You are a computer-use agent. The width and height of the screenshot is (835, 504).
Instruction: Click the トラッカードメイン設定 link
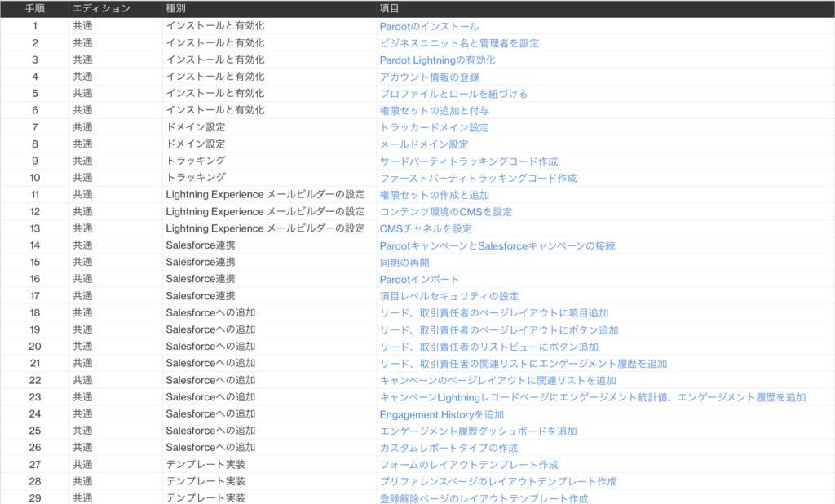432,127
